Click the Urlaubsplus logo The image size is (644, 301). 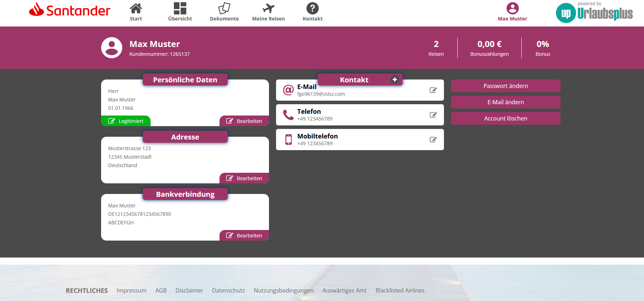[595, 12]
